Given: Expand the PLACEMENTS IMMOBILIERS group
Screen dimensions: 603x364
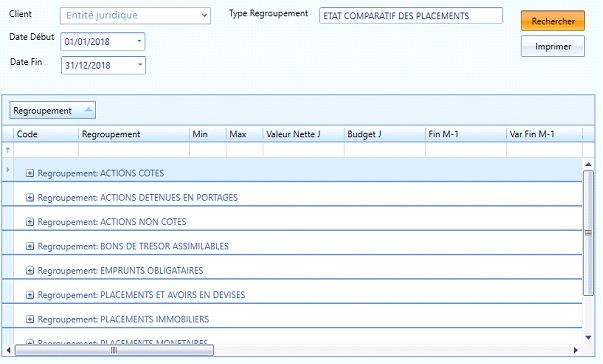Looking at the screenshot, I should tap(30, 319).
